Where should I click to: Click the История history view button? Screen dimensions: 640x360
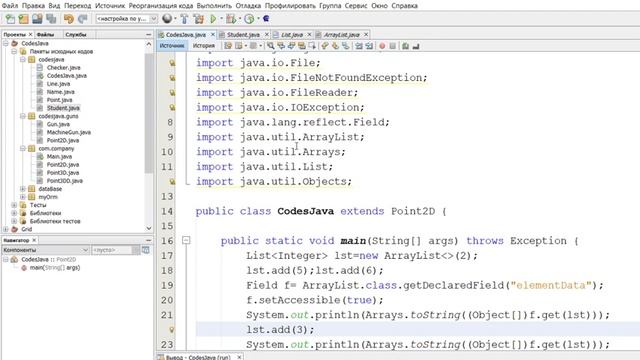pyautogui.click(x=204, y=46)
